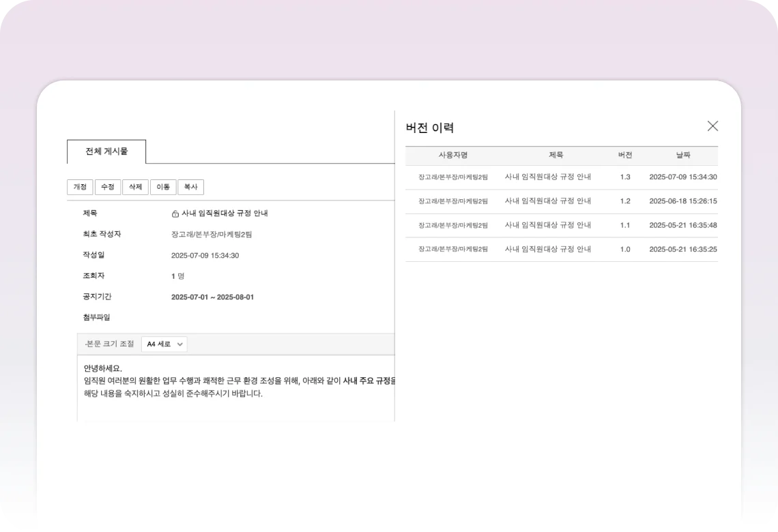Close the 버전 이력 panel
Screen dimensions: 778x532
[x=712, y=126]
